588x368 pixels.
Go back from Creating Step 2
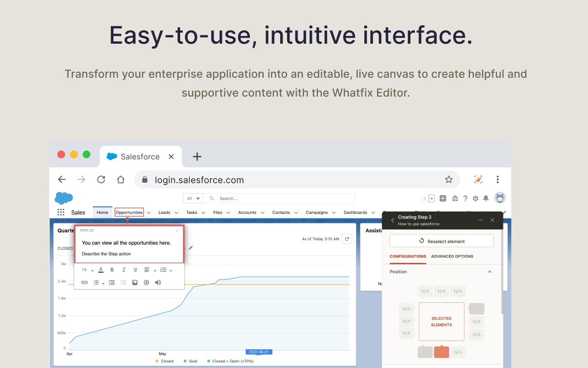click(x=392, y=220)
